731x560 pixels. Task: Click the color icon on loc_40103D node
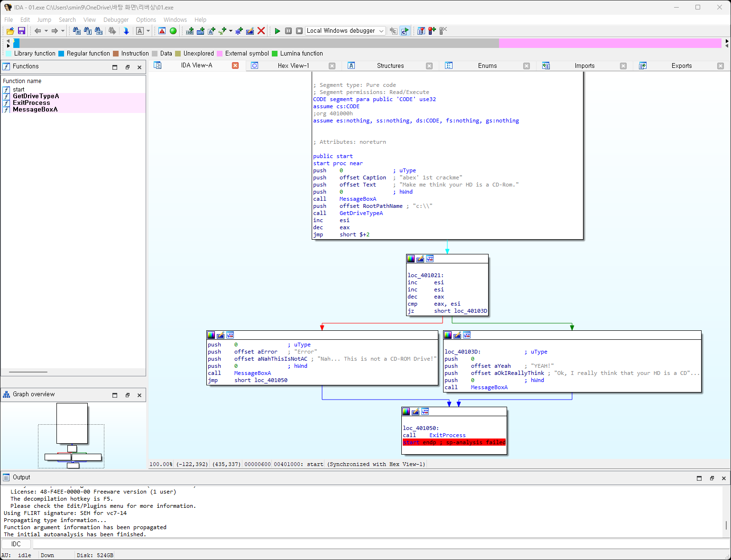click(x=448, y=335)
